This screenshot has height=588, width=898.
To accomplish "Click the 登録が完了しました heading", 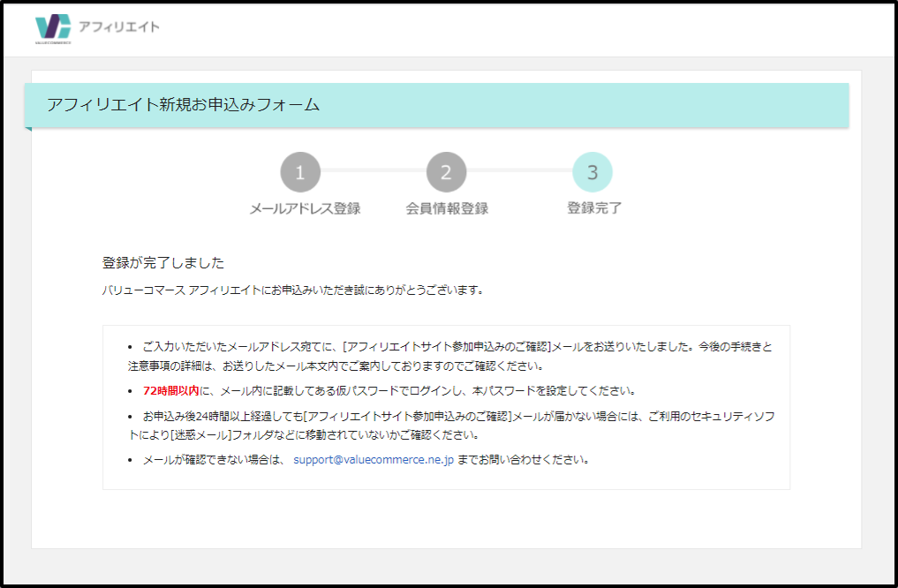I will pos(163,263).
